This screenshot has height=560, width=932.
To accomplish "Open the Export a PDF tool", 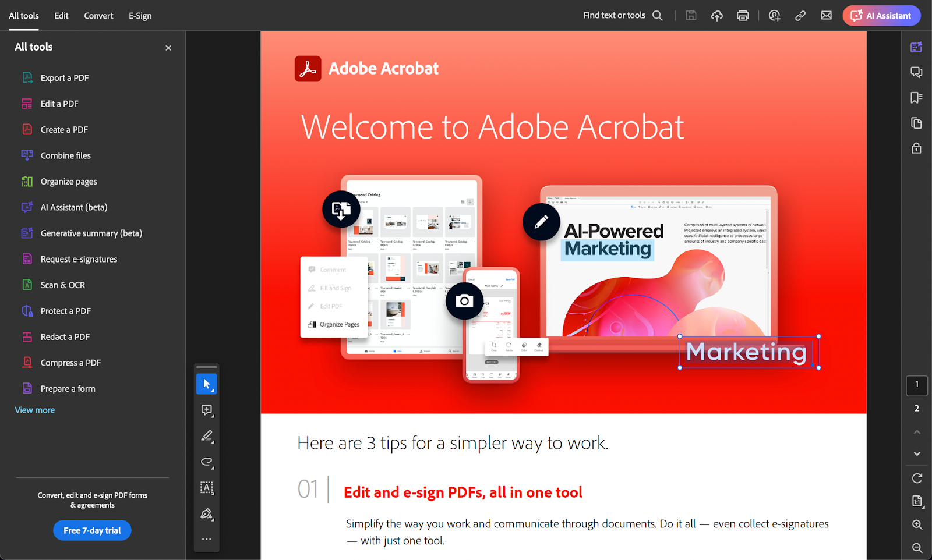I will coord(55,78).
